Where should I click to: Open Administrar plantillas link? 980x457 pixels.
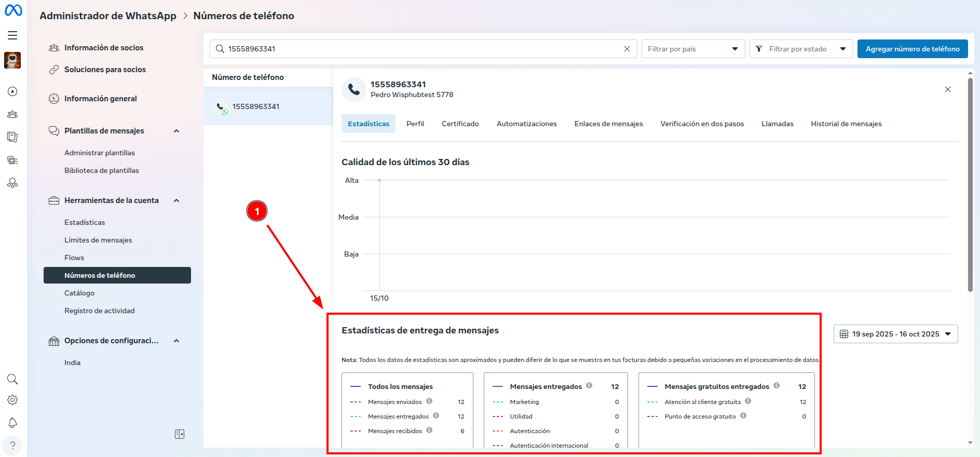click(x=100, y=153)
